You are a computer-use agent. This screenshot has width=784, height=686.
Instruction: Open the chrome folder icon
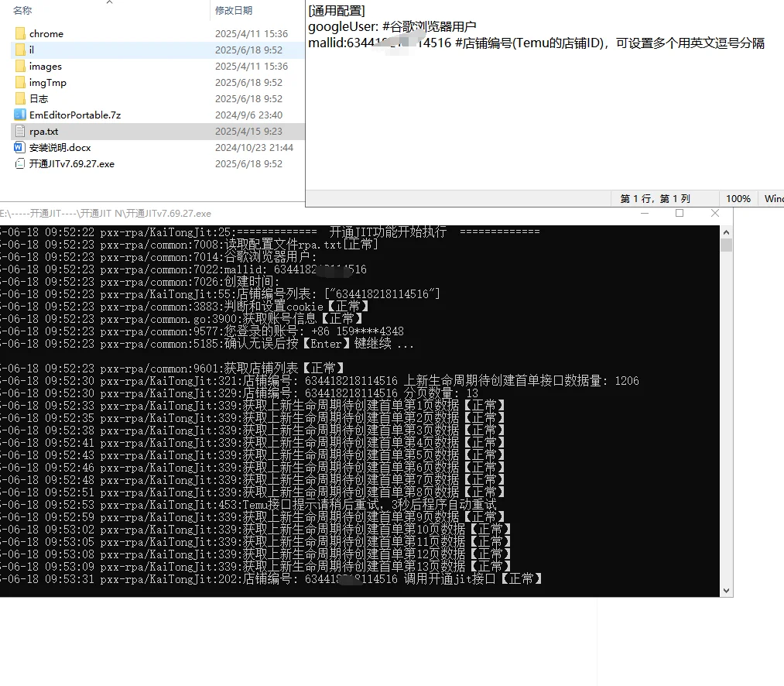(x=20, y=33)
